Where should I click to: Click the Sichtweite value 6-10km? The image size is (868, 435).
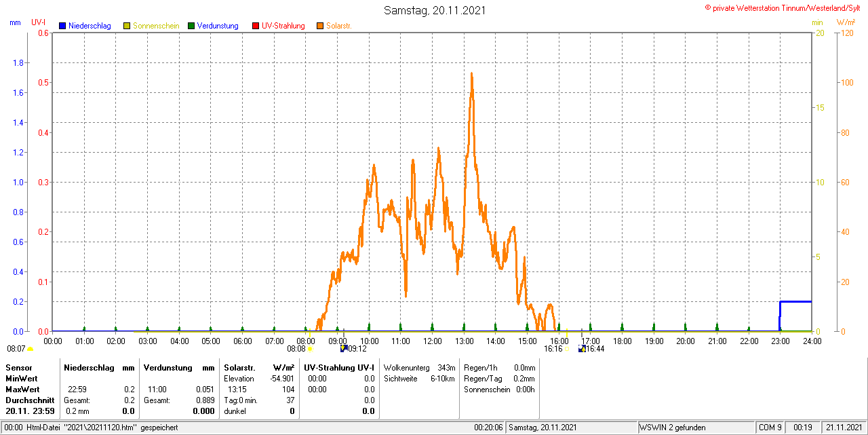coord(442,378)
